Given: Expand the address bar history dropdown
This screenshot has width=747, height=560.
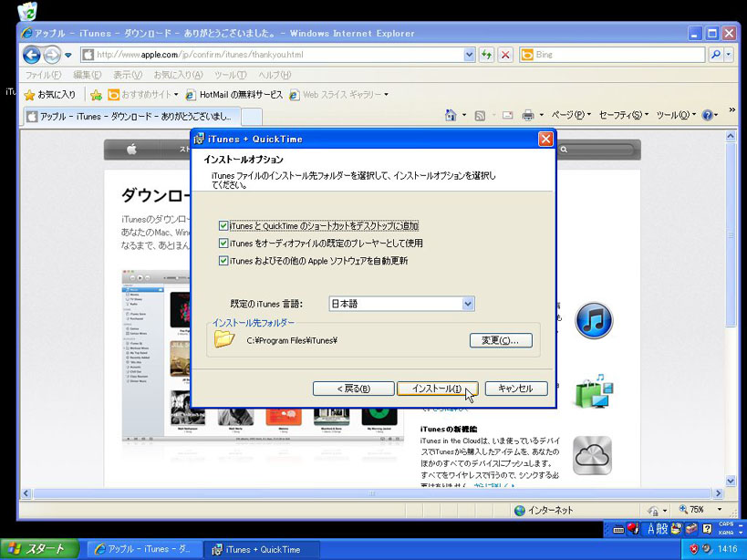Looking at the screenshot, I should (x=469, y=55).
